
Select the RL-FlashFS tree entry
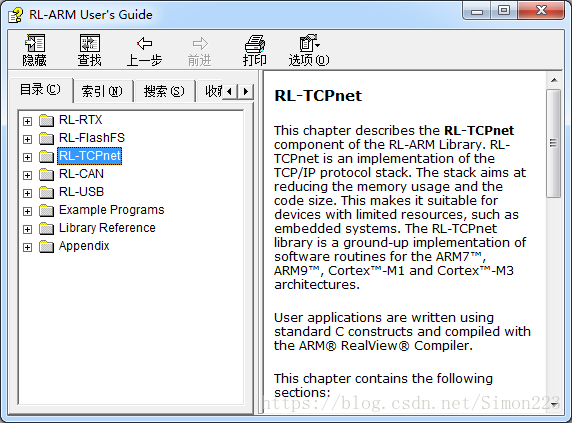point(92,138)
